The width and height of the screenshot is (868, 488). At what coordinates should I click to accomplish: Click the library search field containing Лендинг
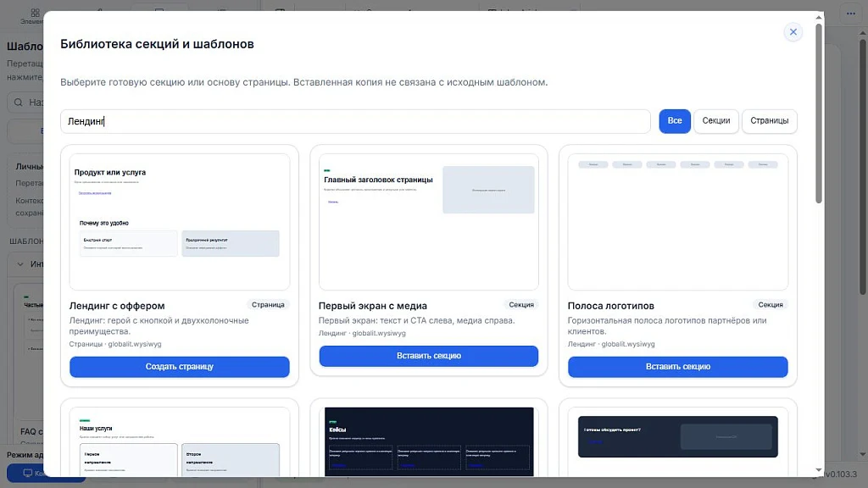coord(355,121)
